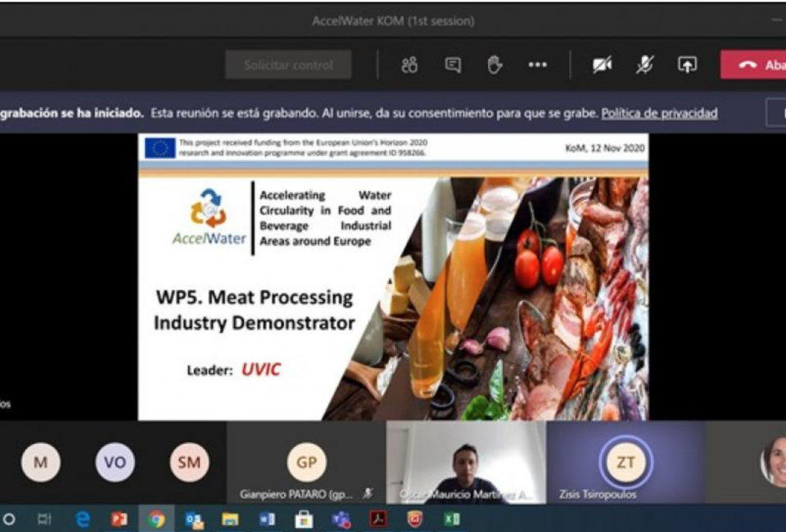Open the meeting chat panel
Viewport: 786px width, 532px height.
[x=452, y=65]
